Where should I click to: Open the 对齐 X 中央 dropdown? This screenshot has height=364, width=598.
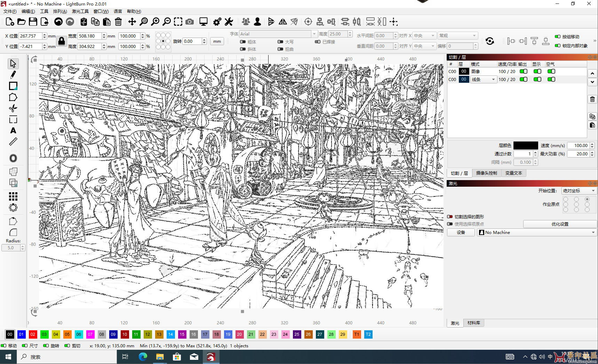[x=424, y=35]
